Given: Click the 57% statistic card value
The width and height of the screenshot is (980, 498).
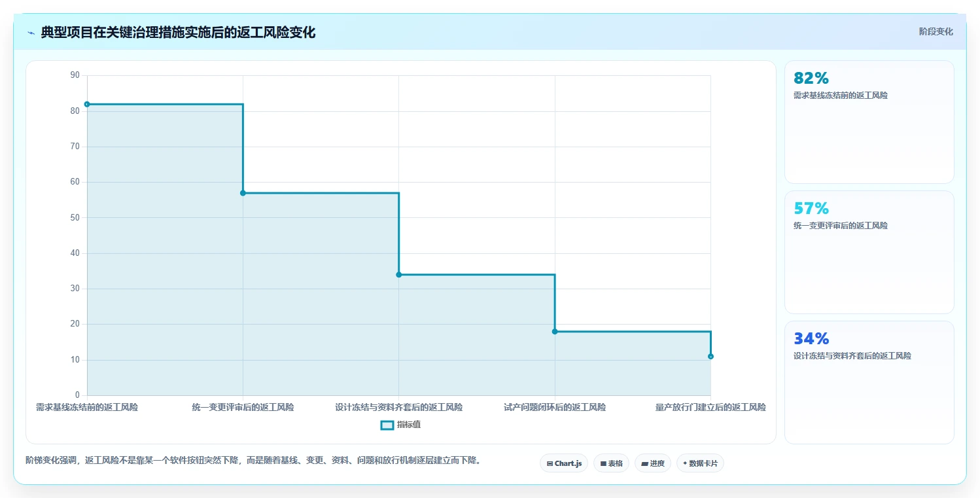Looking at the screenshot, I should click(x=811, y=208).
